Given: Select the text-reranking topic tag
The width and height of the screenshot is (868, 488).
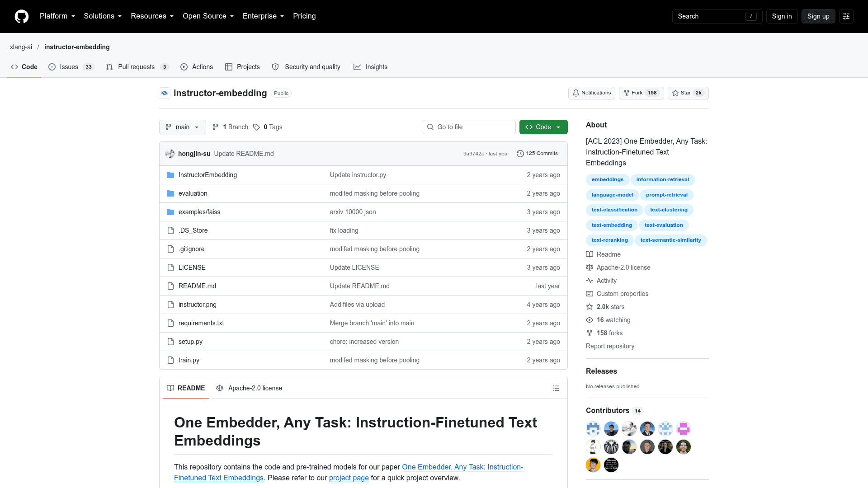Looking at the screenshot, I should tap(610, 240).
